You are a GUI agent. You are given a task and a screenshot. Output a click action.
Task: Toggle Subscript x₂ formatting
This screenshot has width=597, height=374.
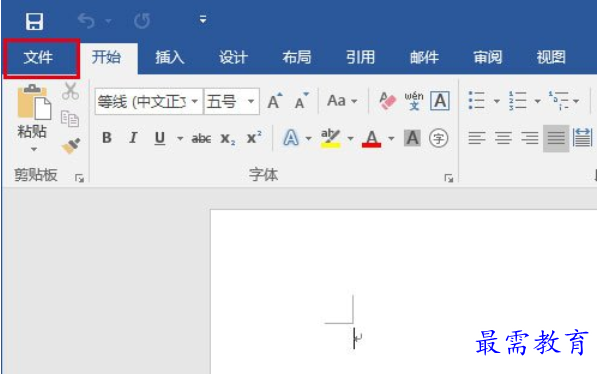click(x=228, y=138)
